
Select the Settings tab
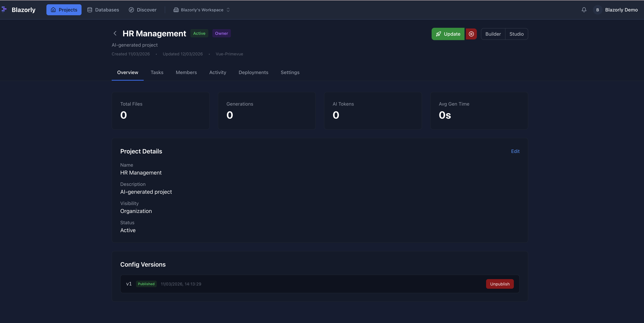coord(290,72)
